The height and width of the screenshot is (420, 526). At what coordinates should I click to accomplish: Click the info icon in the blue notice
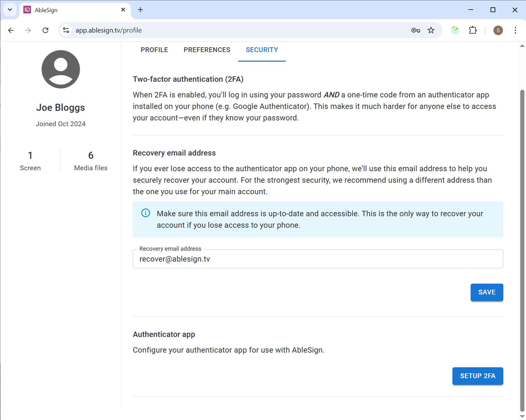click(x=146, y=213)
